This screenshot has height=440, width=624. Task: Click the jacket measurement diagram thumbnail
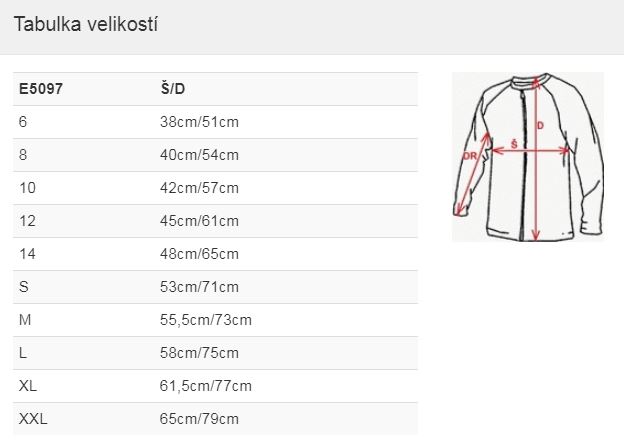528,157
